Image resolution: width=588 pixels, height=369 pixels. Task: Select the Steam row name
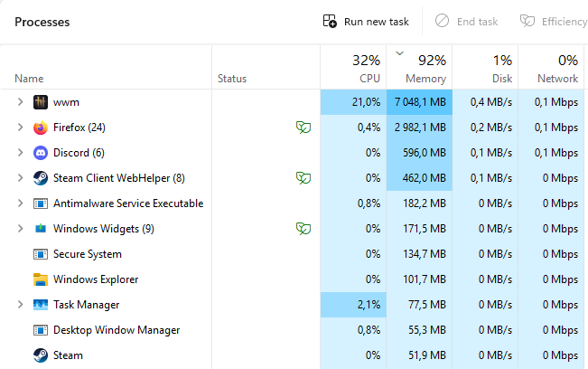pos(68,355)
